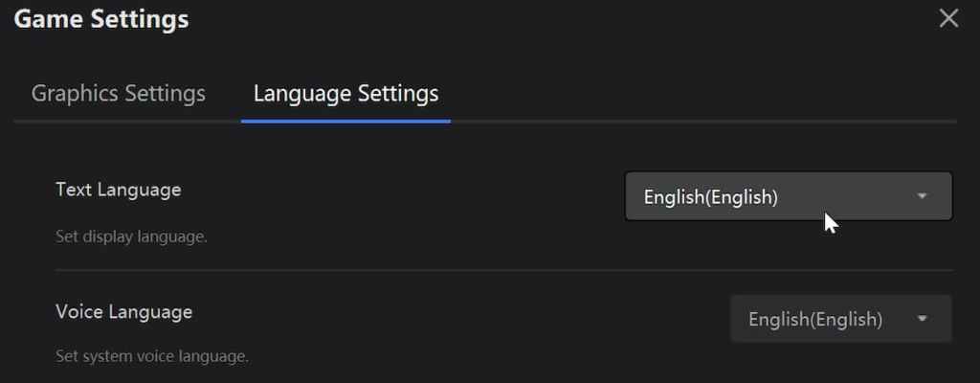980x383 pixels.
Task: Close the Game Settings dialog
Action: (x=948, y=18)
